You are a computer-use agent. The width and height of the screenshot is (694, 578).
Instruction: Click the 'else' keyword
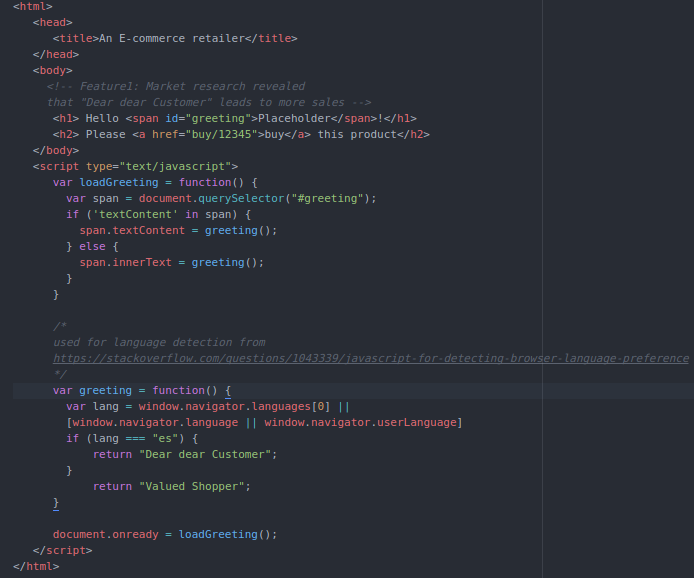93,247
